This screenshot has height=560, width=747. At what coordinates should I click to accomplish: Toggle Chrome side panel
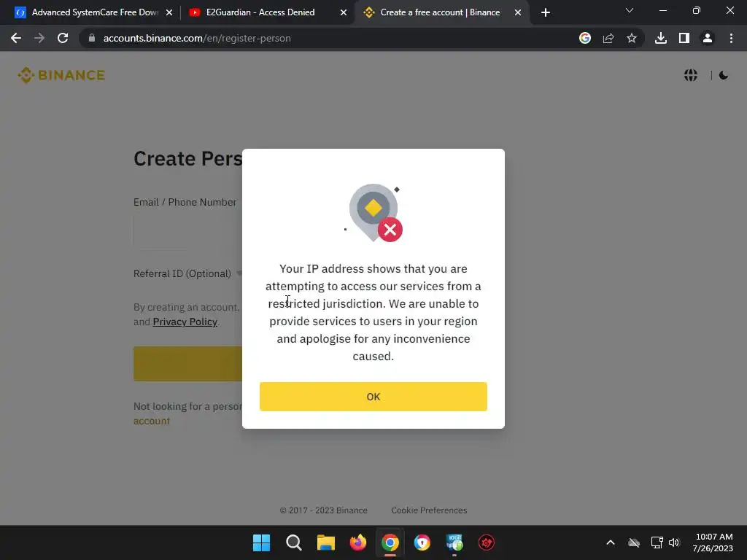[x=684, y=38]
